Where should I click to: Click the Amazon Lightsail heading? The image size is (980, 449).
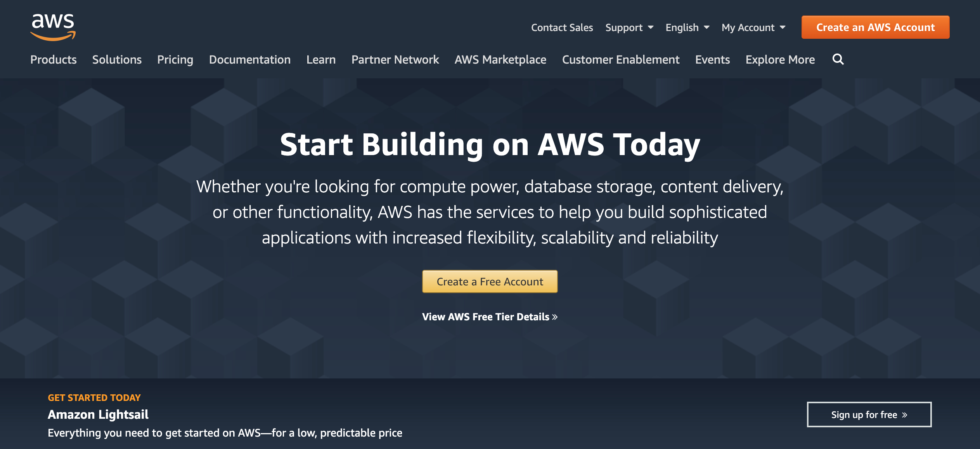point(97,414)
